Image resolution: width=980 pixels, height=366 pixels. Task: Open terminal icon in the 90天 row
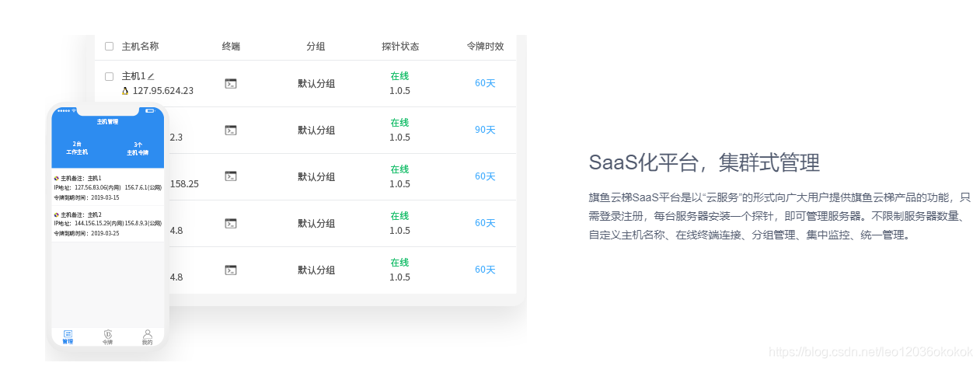[230, 130]
